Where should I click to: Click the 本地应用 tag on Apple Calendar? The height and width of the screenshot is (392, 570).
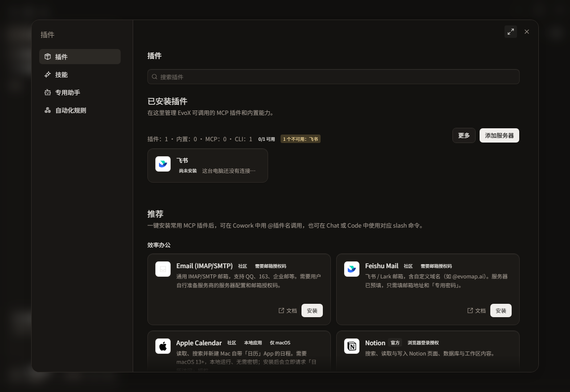coord(253,343)
